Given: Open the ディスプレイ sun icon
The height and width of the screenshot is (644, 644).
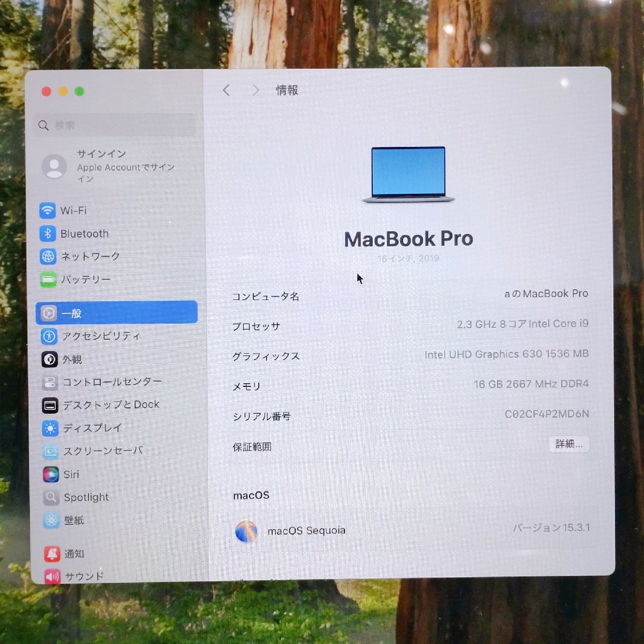Looking at the screenshot, I should [x=50, y=428].
